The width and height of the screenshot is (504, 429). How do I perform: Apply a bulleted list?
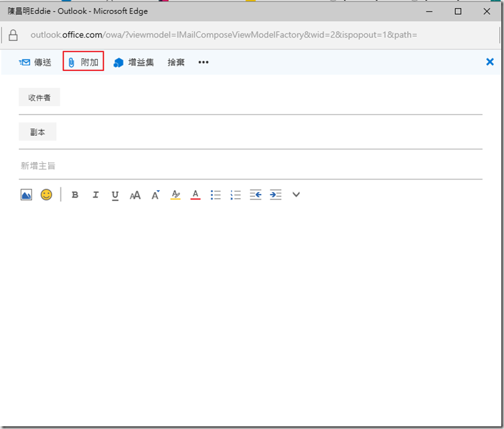click(216, 195)
